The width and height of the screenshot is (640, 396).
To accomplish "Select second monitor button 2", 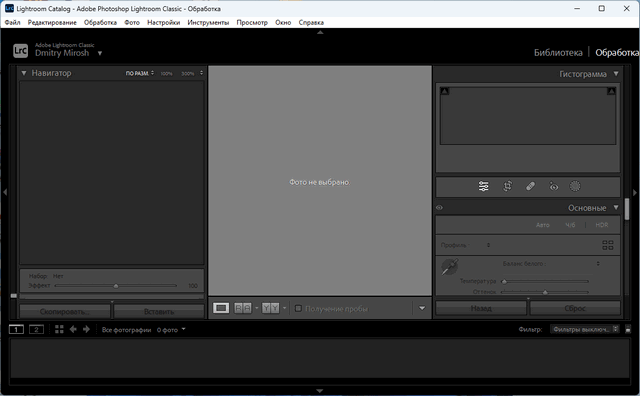I will (x=36, y=329).
